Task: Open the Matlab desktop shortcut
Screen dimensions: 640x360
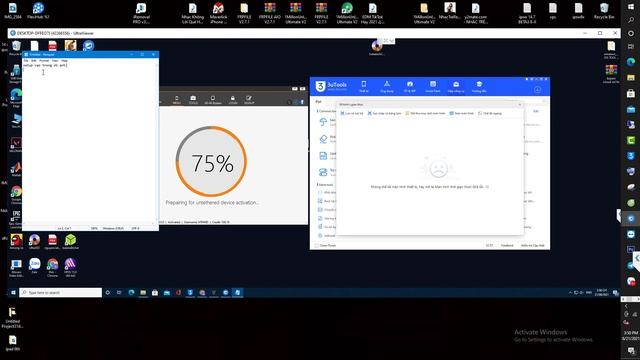Action: 16,169
